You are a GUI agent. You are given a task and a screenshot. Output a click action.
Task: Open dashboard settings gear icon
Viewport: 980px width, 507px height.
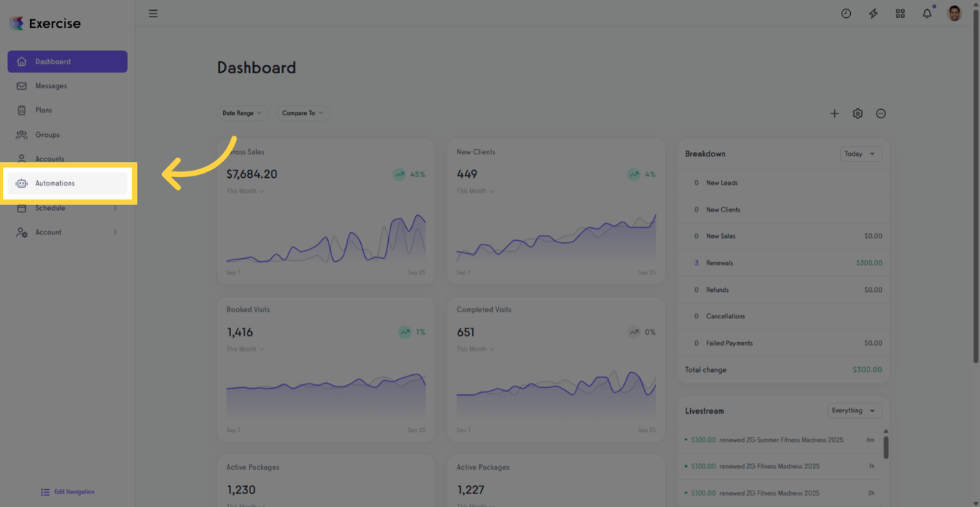(857, 113)
